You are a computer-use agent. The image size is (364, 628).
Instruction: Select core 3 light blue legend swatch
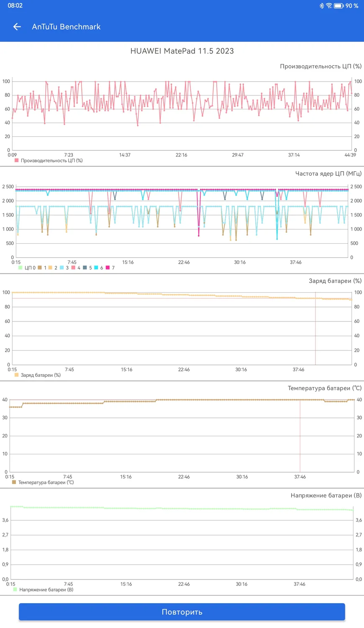tap(62, 268)
